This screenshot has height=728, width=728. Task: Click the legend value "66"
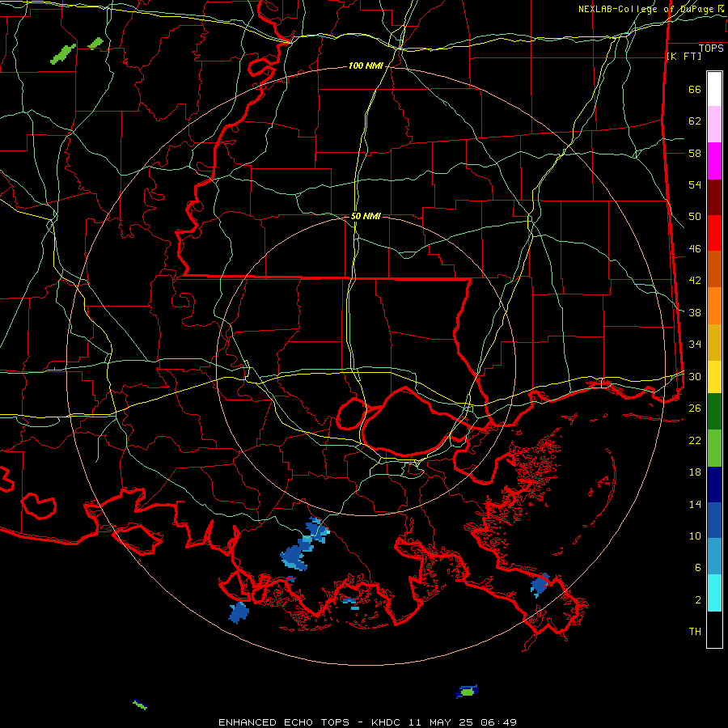coord(695,90)
